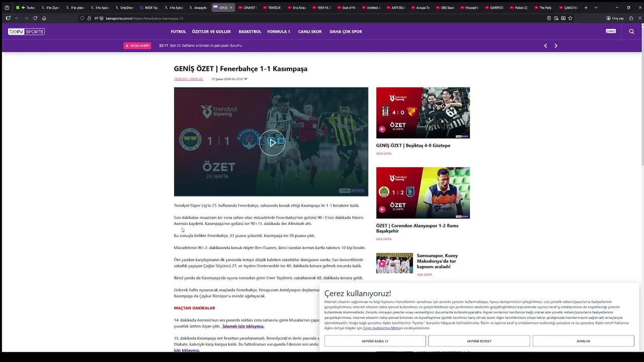This screenshot has width=644, height=362.
Task: Switch to the Anasayfa tab
Action: (198, 8)
